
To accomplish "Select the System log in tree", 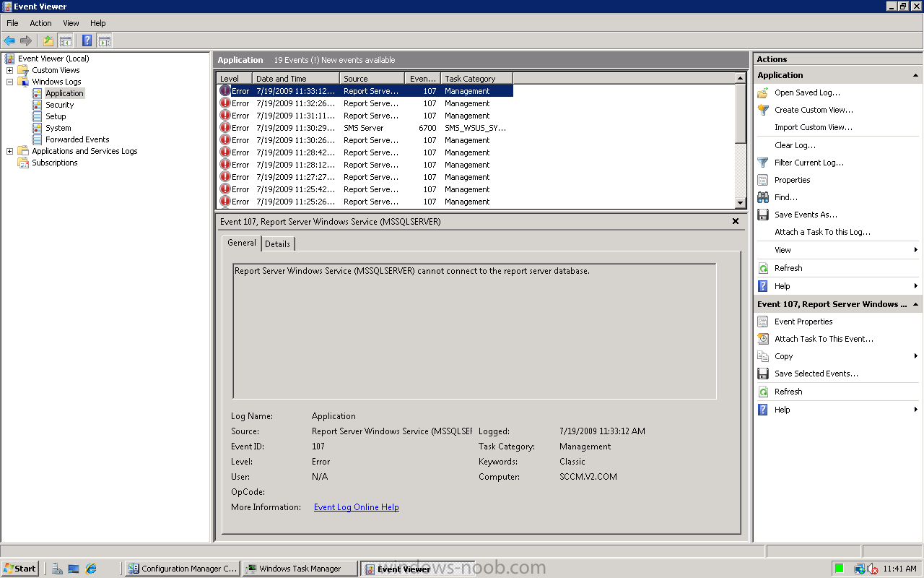I will click(x=58, y=128).
